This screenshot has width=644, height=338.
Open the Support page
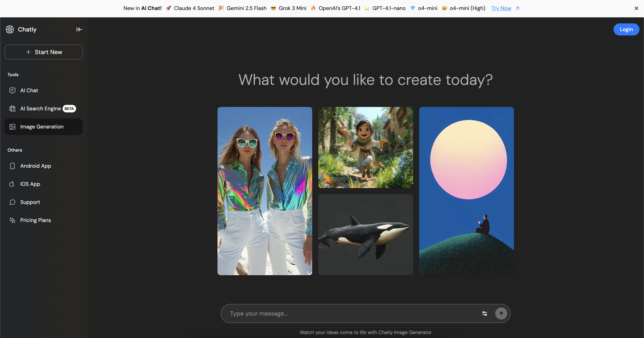(x=30, y=202)
